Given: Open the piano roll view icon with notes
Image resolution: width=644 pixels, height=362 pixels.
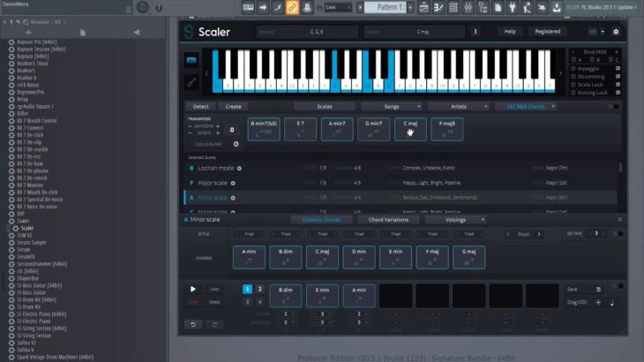Looking at the screenshot, I should point(438,7).
